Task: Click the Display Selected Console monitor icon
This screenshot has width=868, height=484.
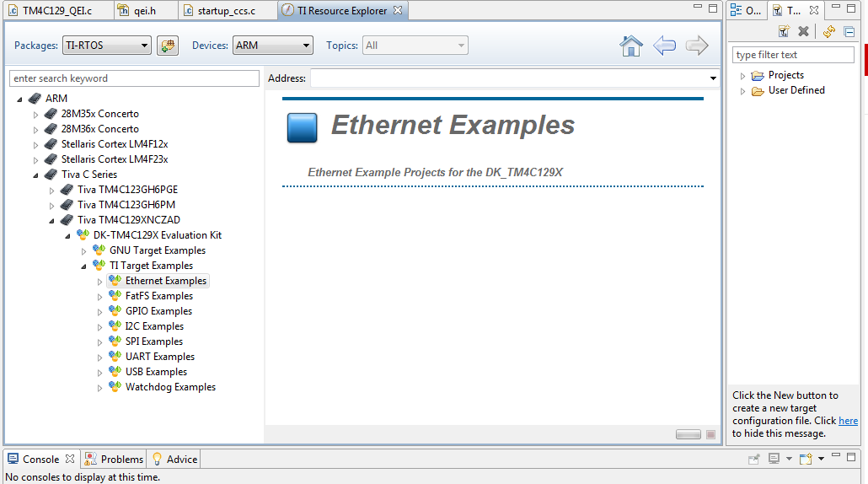Action: tap(774, 459)
